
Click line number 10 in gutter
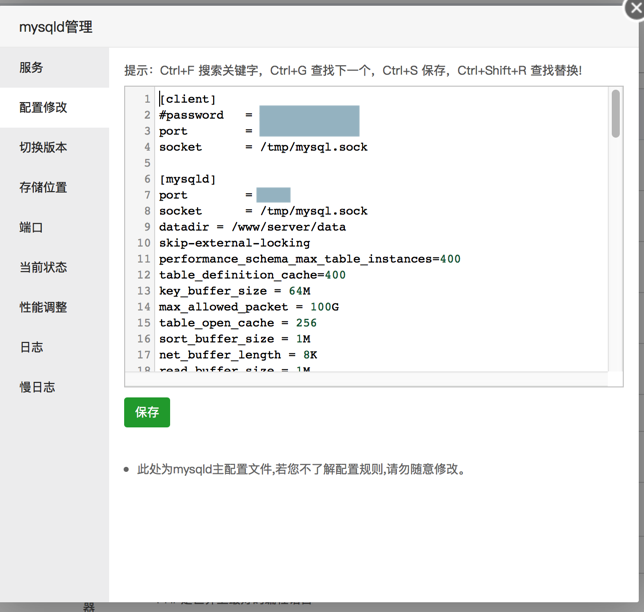coord(144,243)
